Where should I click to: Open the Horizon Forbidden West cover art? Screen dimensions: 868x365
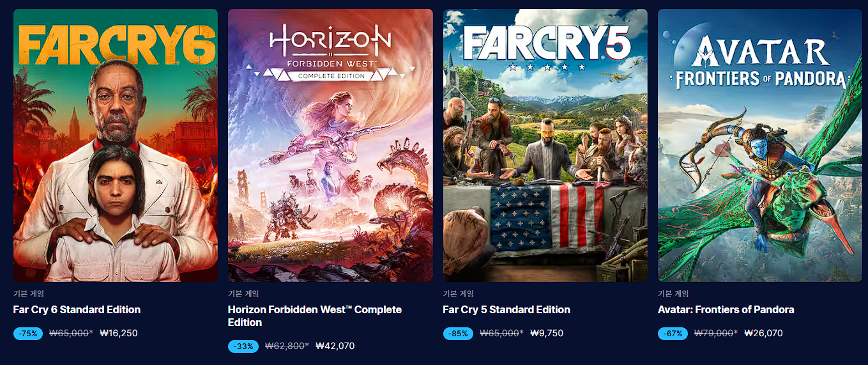pos(330,145)
